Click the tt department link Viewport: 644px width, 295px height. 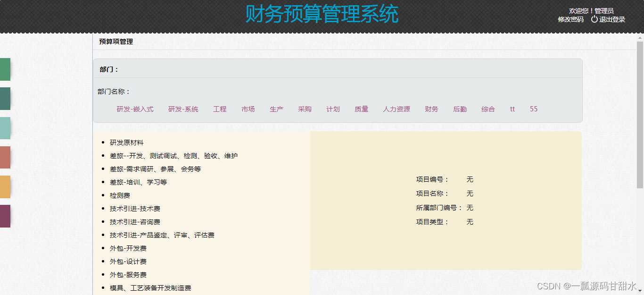pyautogui.click(x=512, y=109)
